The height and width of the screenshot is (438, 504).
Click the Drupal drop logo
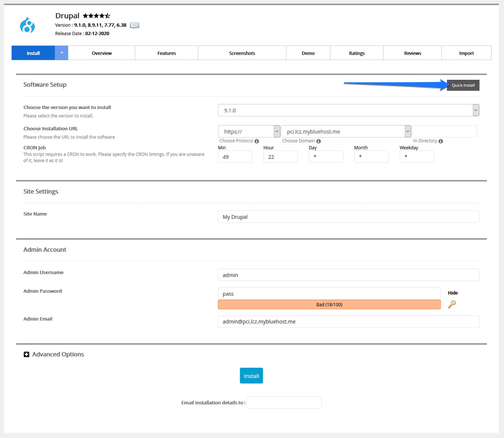[x=27, y=25]
